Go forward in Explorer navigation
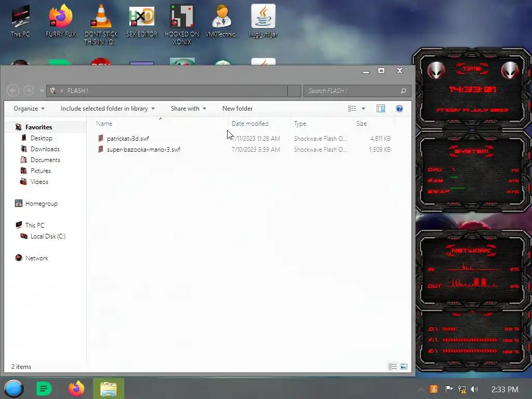Screen dimensions: 532x399 [x=29, y=90]
